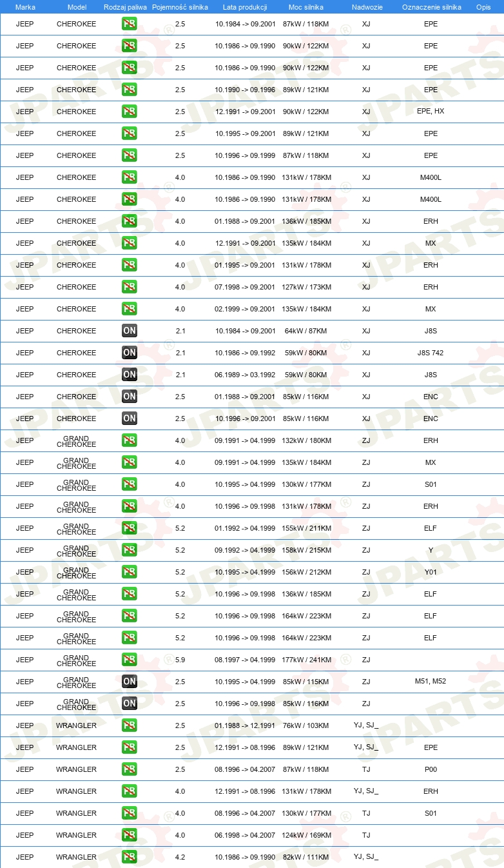Viewport: 504px width, 868px height.
Task: Click diesel ON icon in 64kW / 87KM row
Action: (x=130, y=331)
